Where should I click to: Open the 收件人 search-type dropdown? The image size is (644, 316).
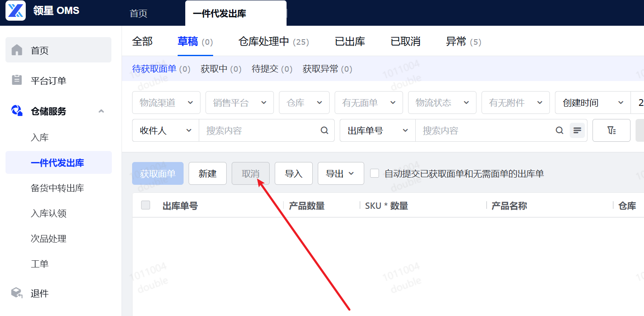tap(165, 130)
